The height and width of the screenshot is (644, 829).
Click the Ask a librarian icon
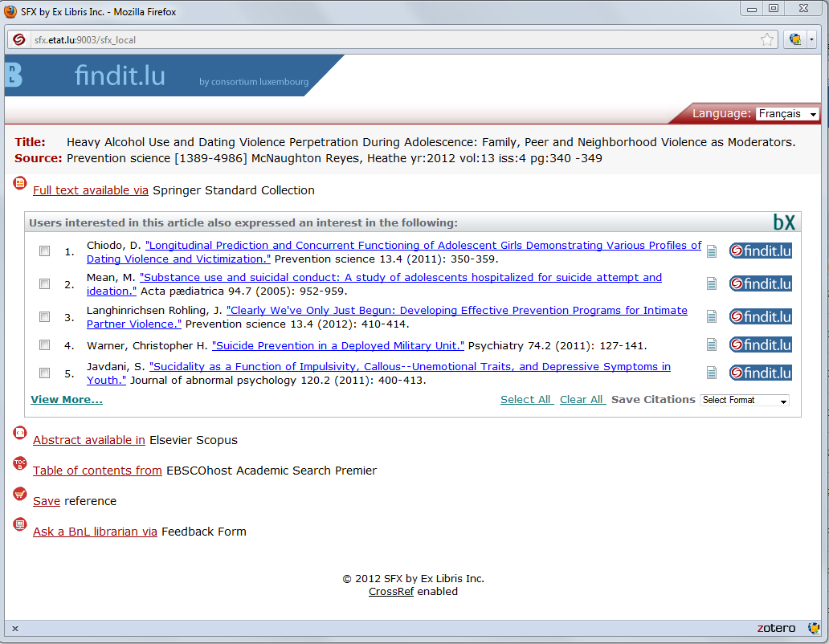point(19,524)
